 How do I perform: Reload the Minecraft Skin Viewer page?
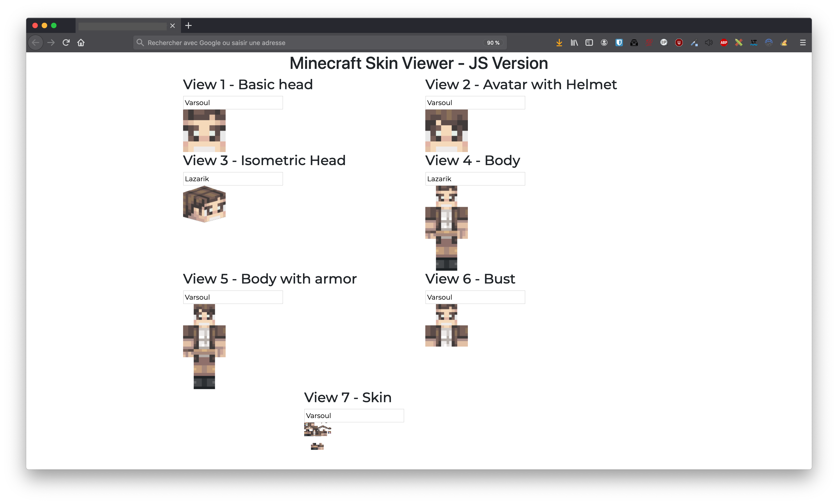[x=66, y=43]
